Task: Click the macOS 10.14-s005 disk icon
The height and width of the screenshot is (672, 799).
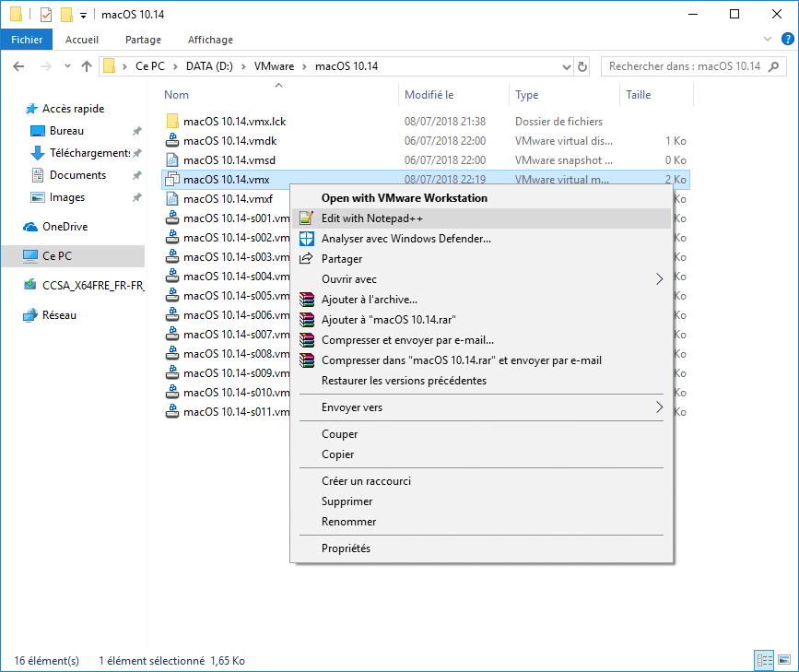Action: coord(172,296)
